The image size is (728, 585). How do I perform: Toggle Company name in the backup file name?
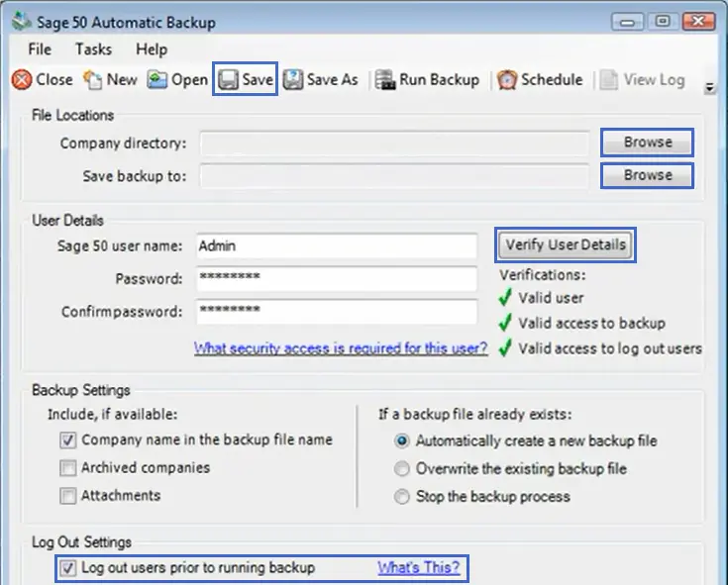[67, 439]
